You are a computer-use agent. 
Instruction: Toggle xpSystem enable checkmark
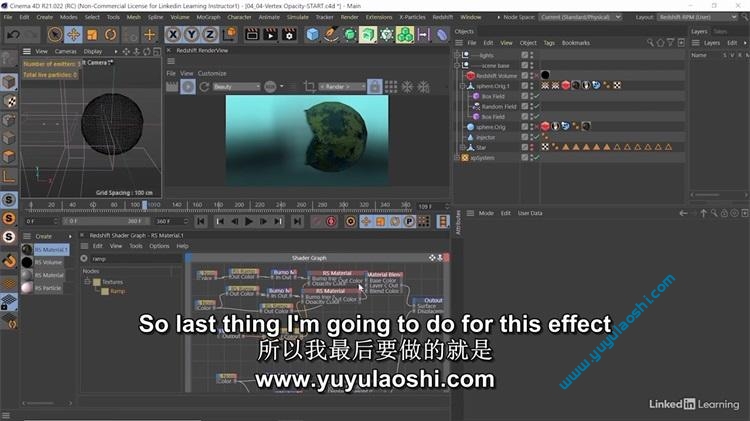[537, 157]
